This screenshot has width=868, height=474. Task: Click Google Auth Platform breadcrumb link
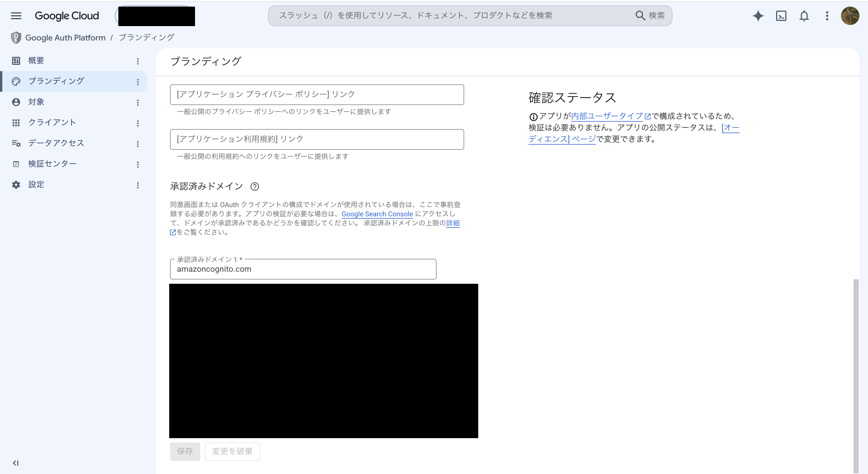click(65, 38)
